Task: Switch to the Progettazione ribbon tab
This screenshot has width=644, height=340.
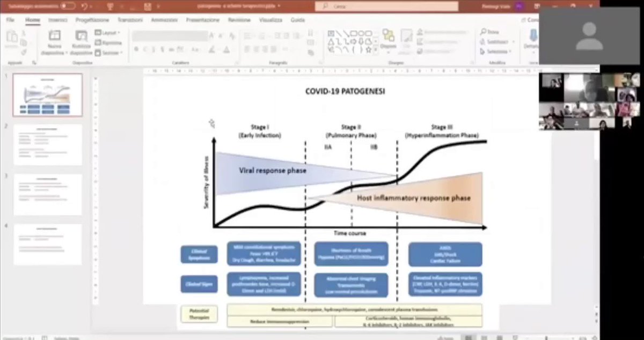Action: tap(93, 20)
